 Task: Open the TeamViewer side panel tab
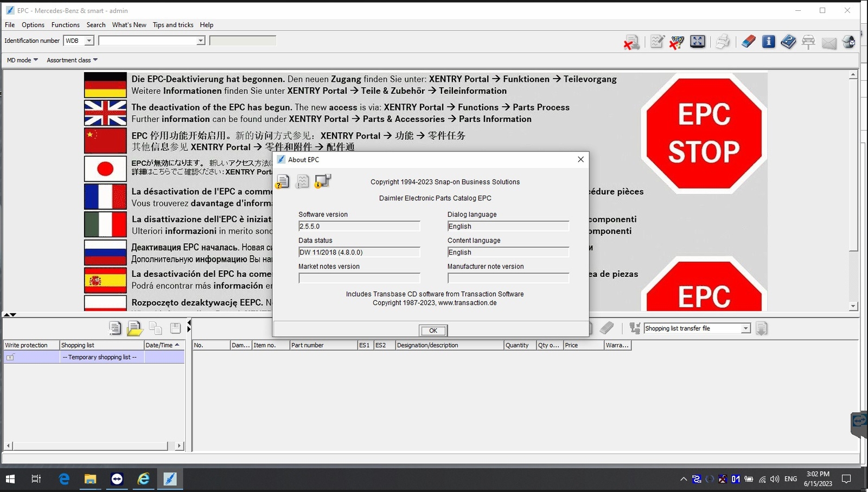(x=859, y=424)
